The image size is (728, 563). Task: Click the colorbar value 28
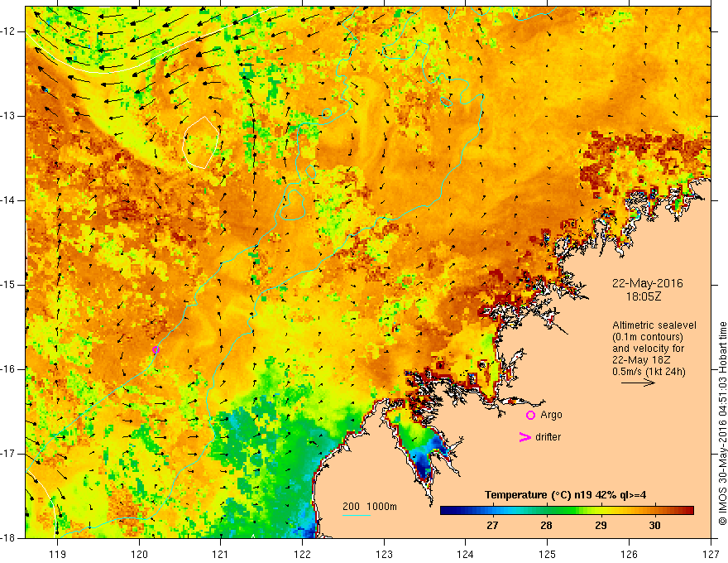[x=547, y=526]
